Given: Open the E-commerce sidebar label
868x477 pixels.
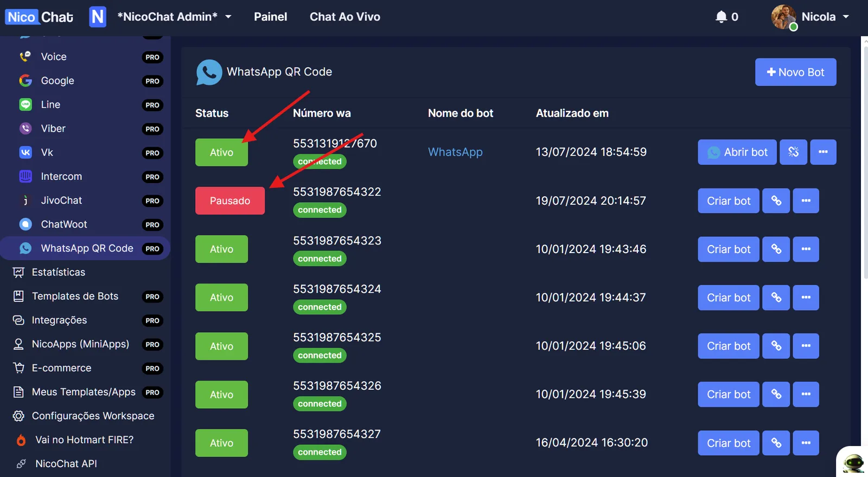Looking at the screenshot, I should click(61, 368).
